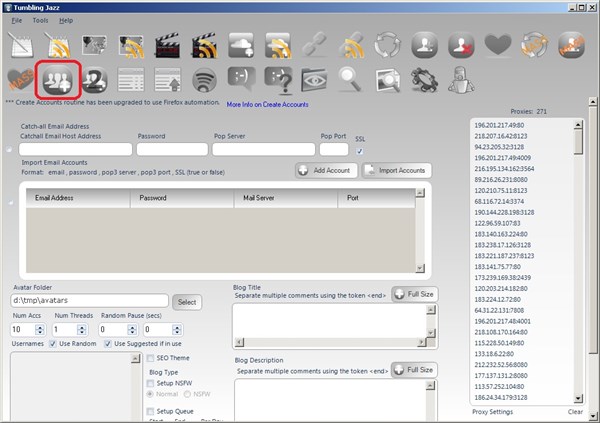Enable the SEO Theme checkbox
This screenshot has width=600, height=423.
click(x=150, y=358)
